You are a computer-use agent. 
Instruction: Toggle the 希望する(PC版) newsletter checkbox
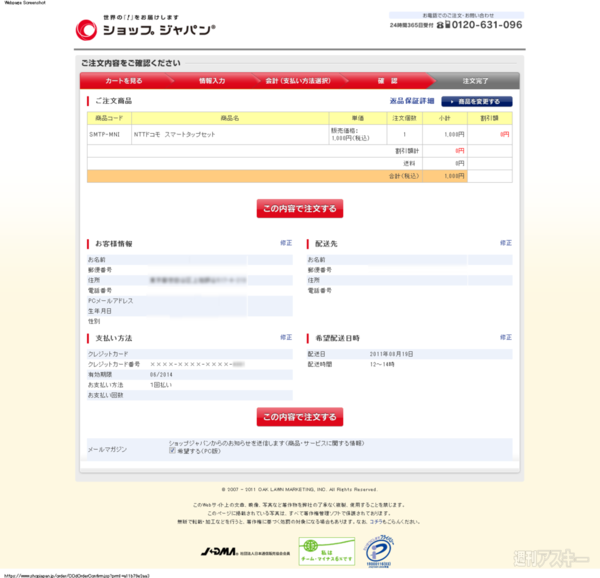pos(172,451)
